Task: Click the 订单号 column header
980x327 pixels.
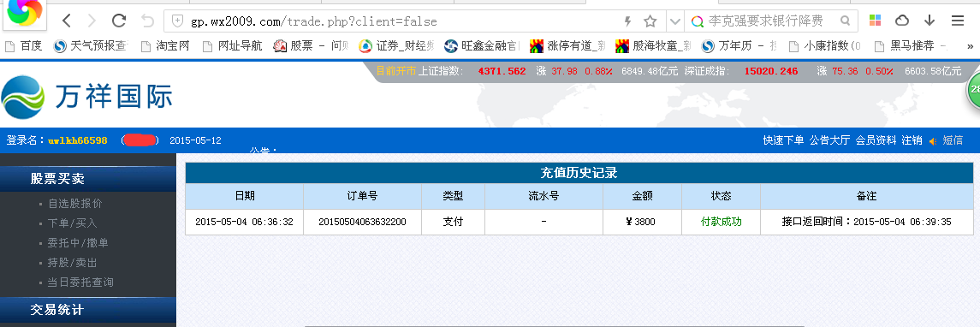Action: (363, 196)
